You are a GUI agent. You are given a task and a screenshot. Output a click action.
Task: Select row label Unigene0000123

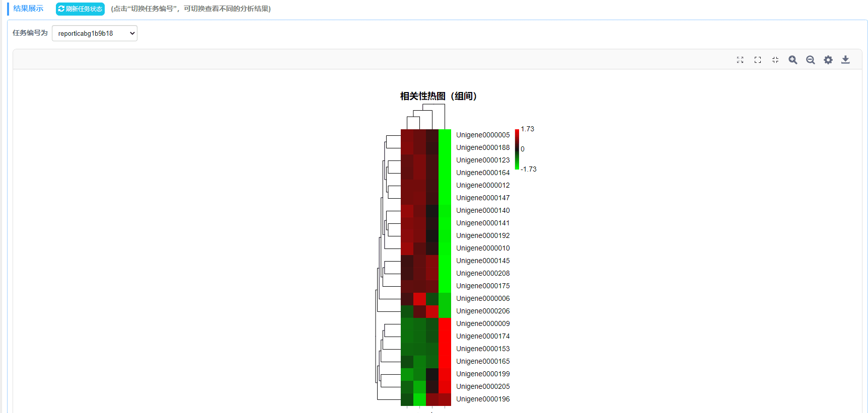tap(483, 160)
